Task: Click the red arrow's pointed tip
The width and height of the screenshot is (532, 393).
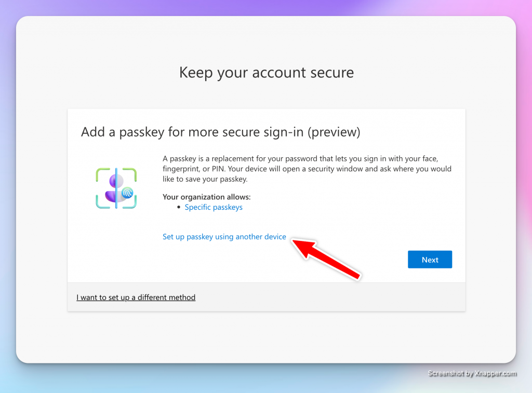Action: (x=295, y=240)
